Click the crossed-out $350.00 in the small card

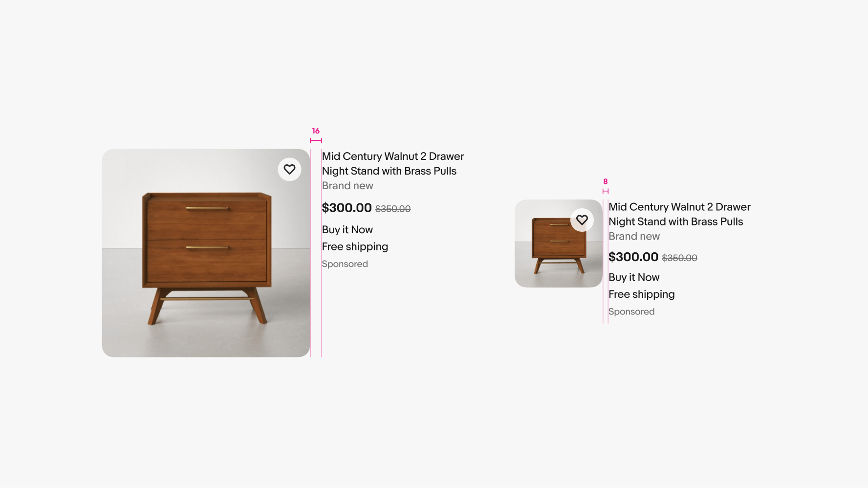coord(679,258)
